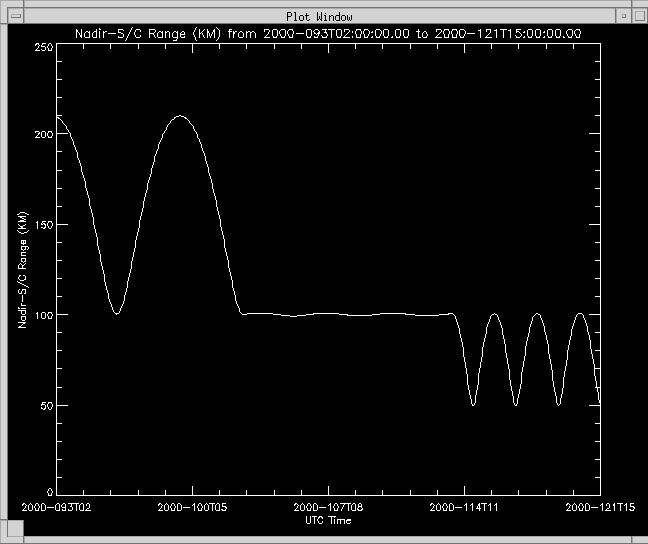Click the 'UTC Time' x-axis label

[x=328, y=521]
